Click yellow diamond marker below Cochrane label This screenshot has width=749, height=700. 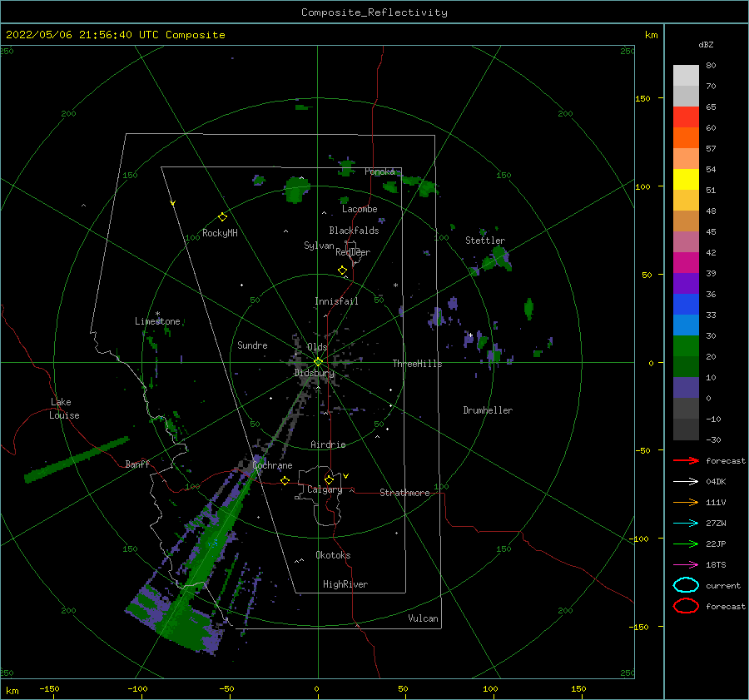(285, 480)
